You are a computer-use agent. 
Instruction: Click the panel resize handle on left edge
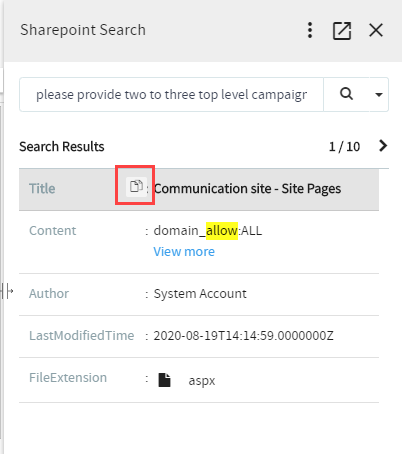pyautogui.click(x=7, y=291)
